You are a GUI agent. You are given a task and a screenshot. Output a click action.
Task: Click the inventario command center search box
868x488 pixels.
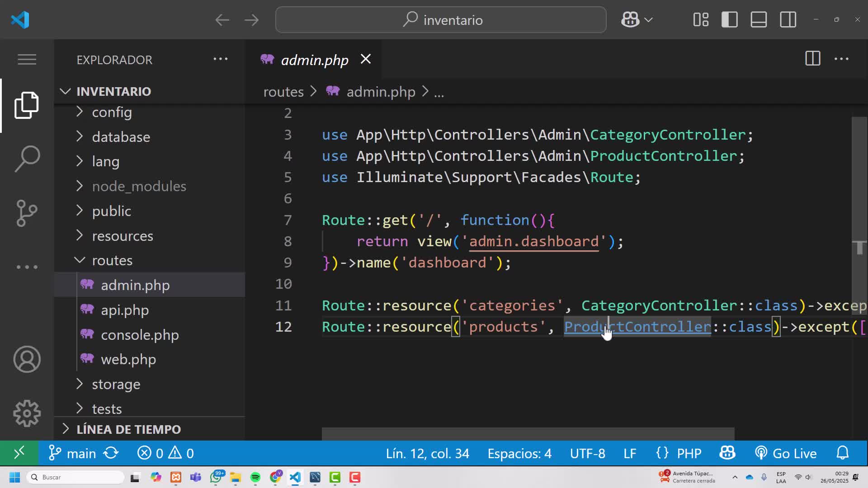[441, 20]
